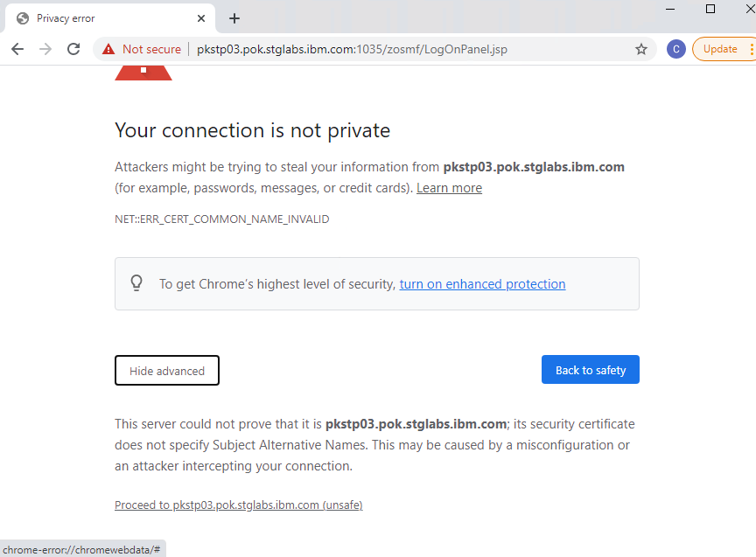Bookmark this page with the star

(x=641, y=49)
